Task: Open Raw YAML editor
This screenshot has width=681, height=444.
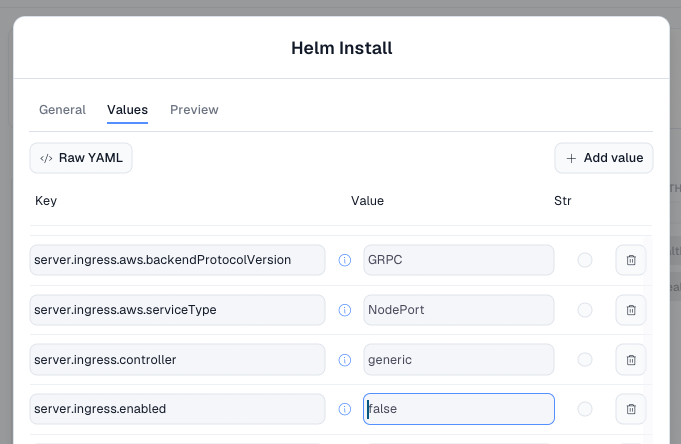Action: click(x=81, y=158)
